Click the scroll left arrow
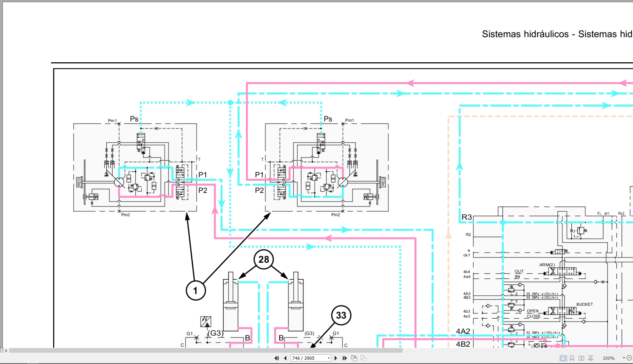This screenshot has height=364, width=633. 6,351
